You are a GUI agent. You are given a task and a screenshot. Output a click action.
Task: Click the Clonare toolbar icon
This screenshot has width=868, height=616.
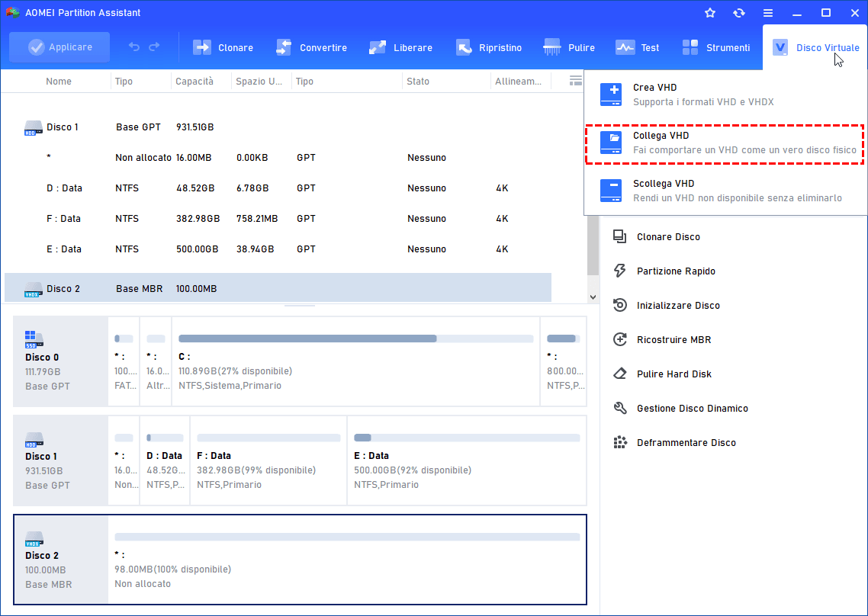202,47
